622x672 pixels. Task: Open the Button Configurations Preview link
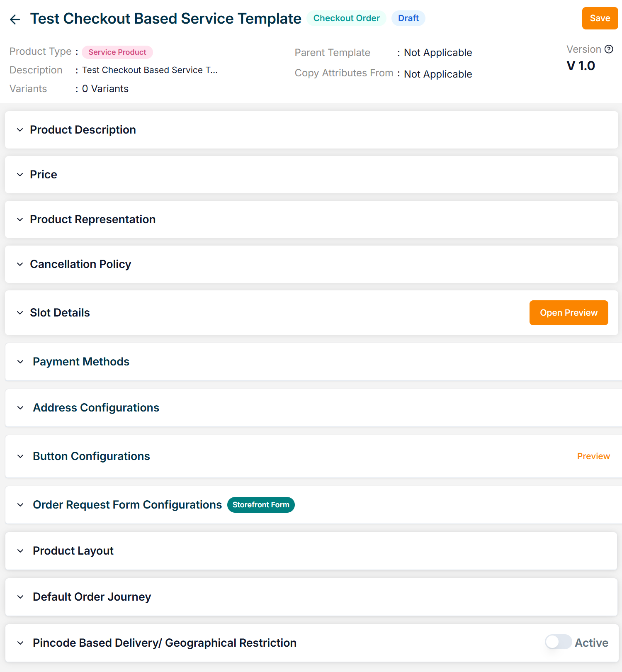tap(593, 456)
